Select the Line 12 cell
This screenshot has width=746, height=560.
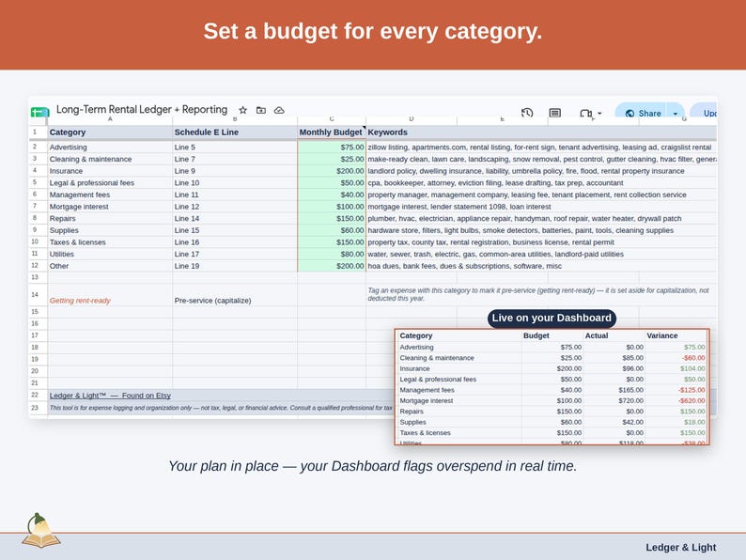pos(235,207)
